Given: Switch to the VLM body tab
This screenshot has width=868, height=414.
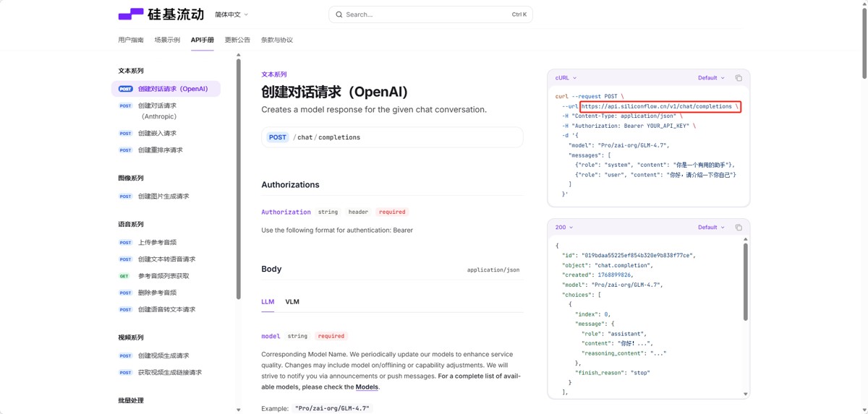Looking at the screenshot, I should point(292,302).
